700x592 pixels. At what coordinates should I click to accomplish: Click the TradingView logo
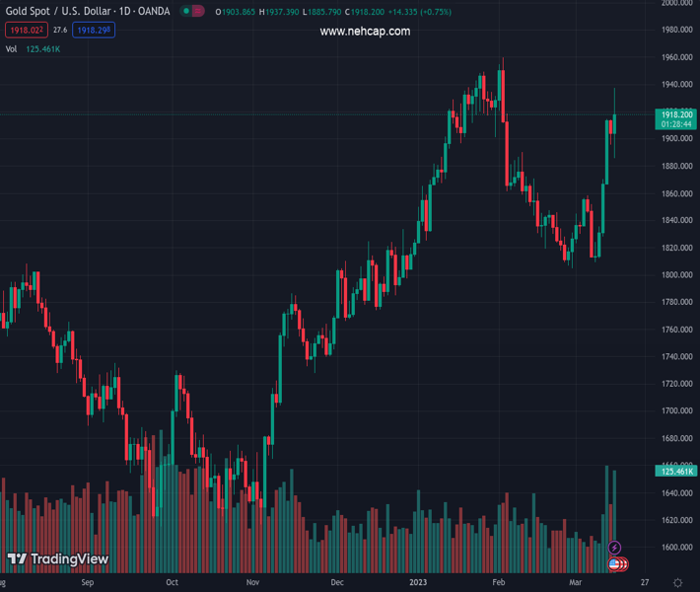click(x=58, y=559)
